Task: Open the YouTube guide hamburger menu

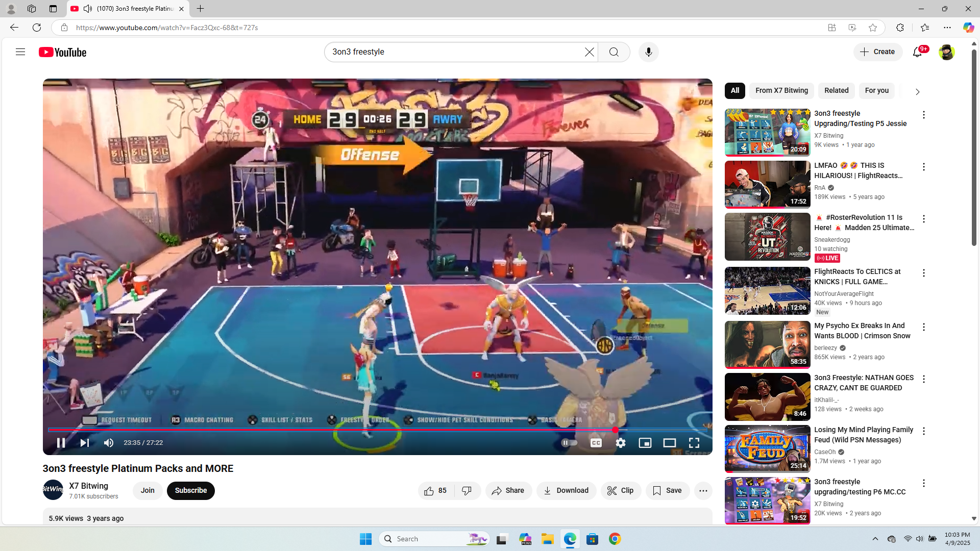Action: (x=20, y=52)
